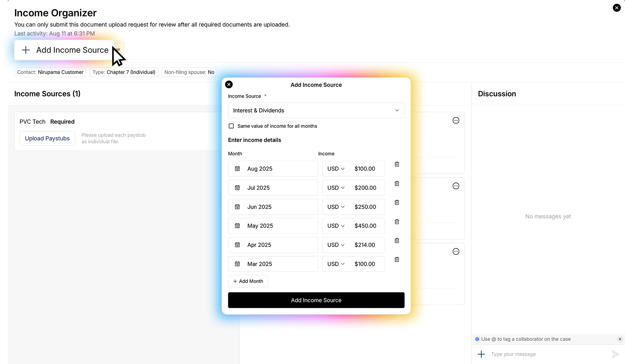Click Upload Paystubs for PVC Tech
Viewport: 625px width, 364px height.
click(47, 138)
